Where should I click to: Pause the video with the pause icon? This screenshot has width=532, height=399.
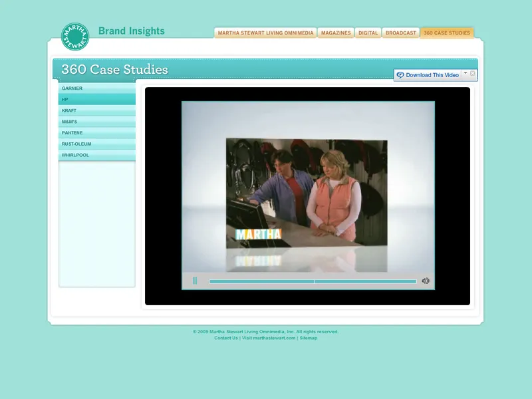(x=195, y=281)
